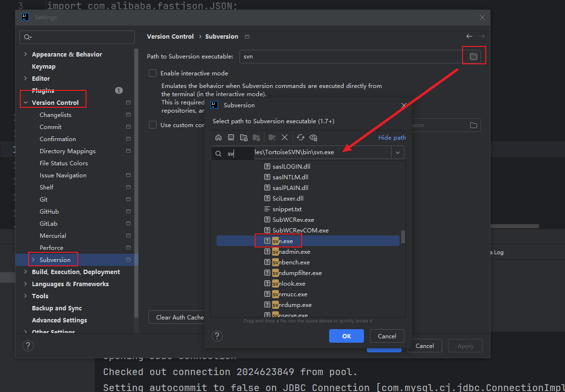Open Keymap settings page
Screen dimensions: 565x392
43,67
